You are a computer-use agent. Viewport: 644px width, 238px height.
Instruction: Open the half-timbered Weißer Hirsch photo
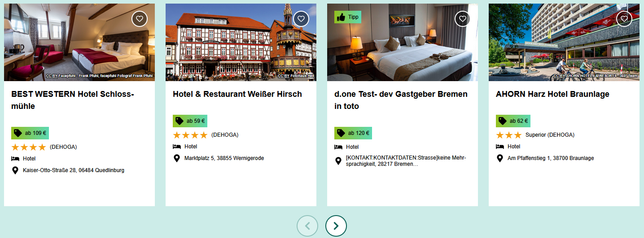point(241,43)
